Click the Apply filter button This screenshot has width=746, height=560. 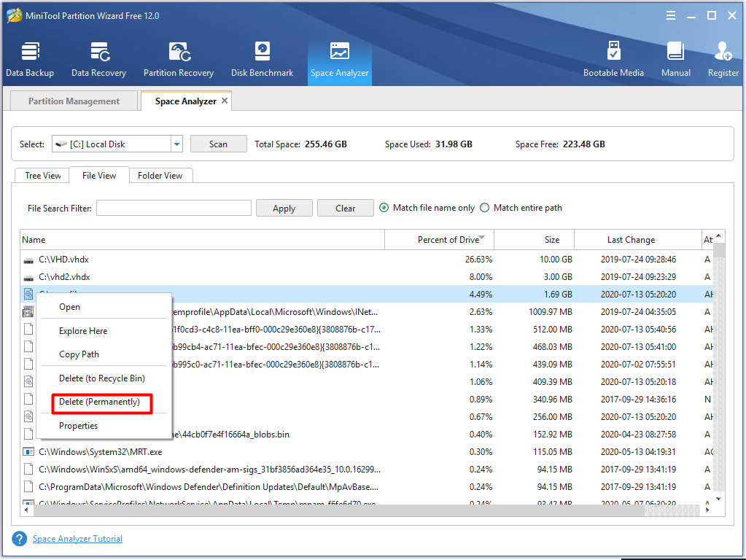point(284,209)
